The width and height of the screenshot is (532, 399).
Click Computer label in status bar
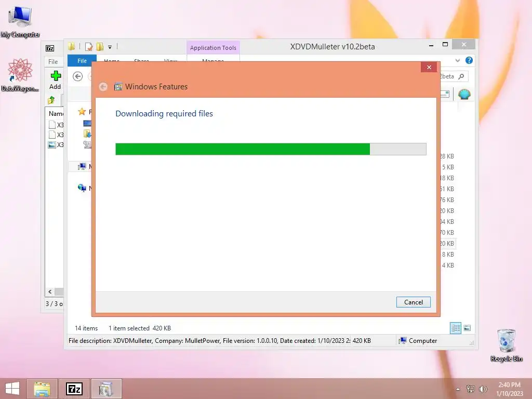(423, 341)
